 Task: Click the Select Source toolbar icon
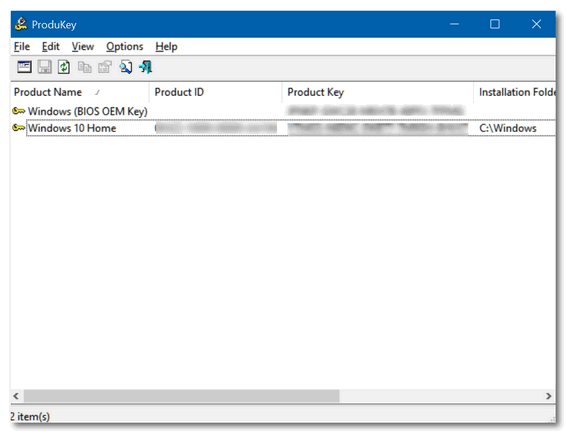[x=24, y=67]
